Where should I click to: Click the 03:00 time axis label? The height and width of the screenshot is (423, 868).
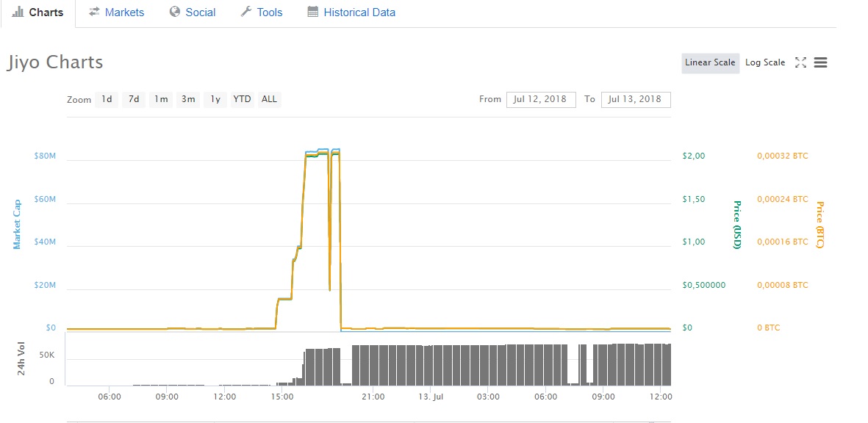point(488,397)
